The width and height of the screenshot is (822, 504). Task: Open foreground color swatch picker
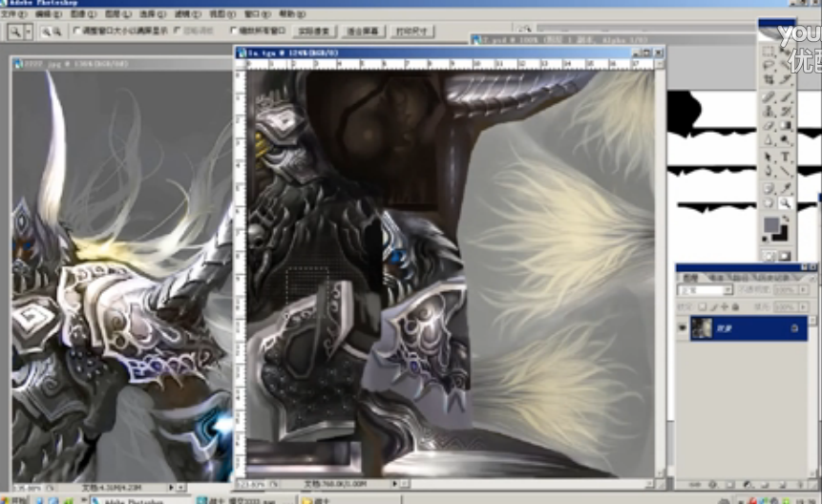click(x=771, y=225)
